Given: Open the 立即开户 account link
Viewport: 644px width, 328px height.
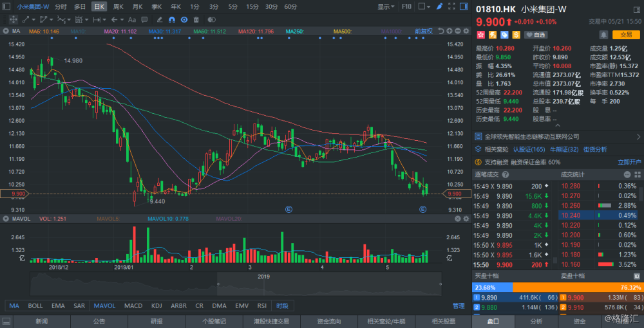Looking at the screenshot, I should pos(629,162).
